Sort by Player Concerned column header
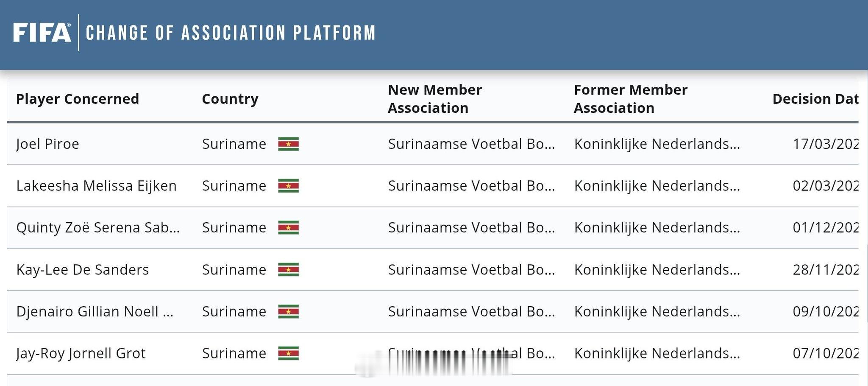This screenshot has width=868, height=386. pyautogui.click(x=78, y=99)
